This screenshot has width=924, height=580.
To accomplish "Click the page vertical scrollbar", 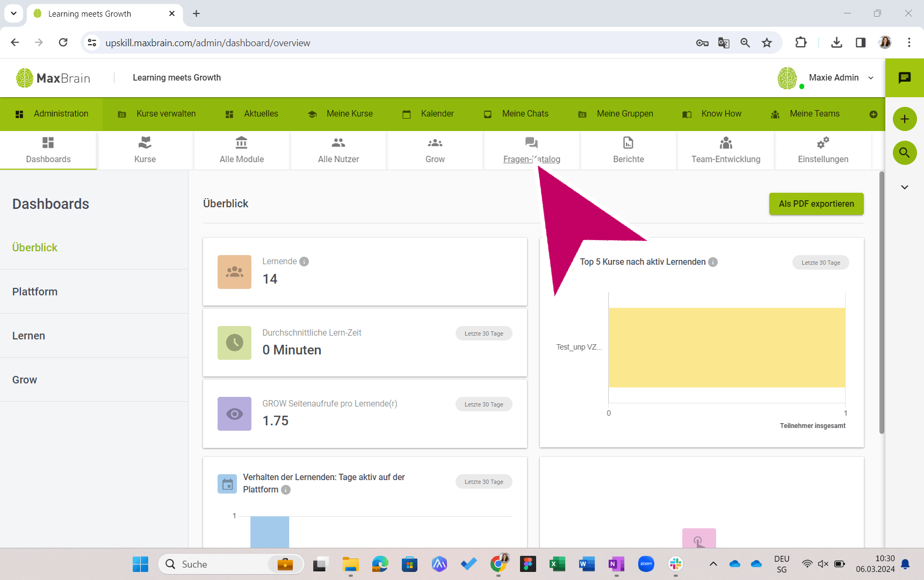I will [882, 302].
